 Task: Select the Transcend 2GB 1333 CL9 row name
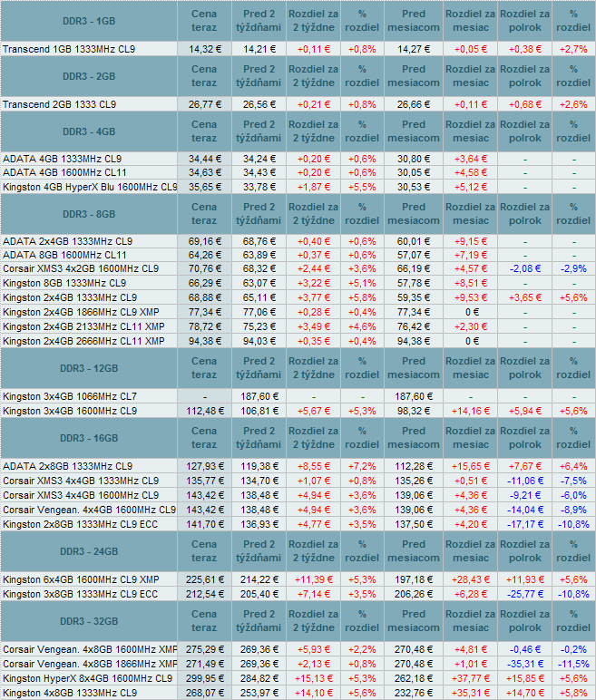(x=60, y=104)
